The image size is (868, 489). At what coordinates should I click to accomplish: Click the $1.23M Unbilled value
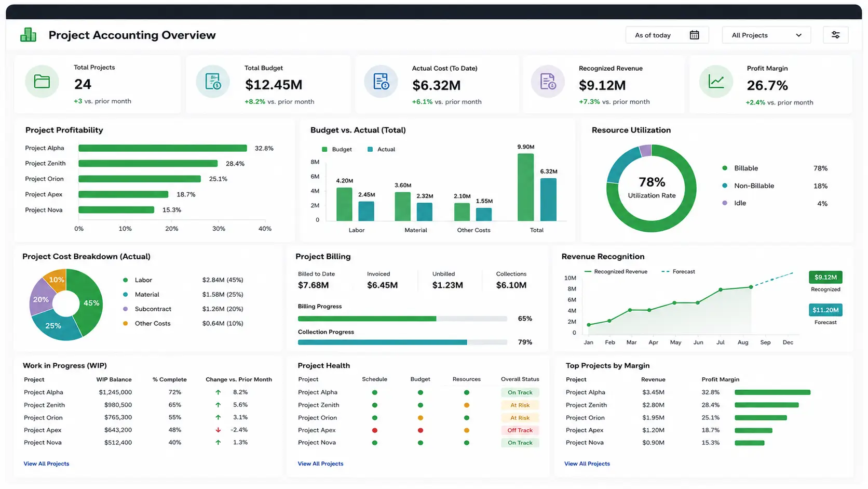click(x=447, y=285)
